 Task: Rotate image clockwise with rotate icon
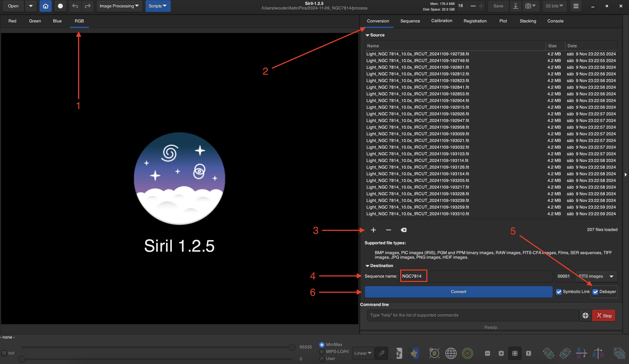tap(565, 353)
